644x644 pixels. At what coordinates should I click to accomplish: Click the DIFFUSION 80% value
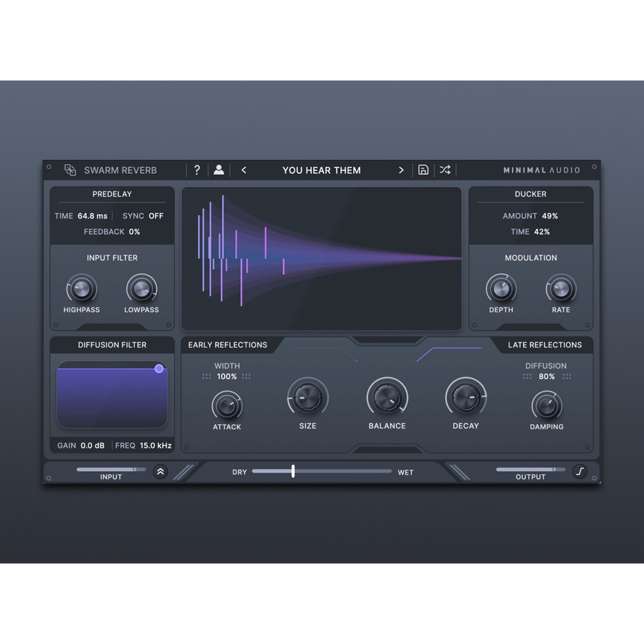pyautogui.click(x=546, y=377)
